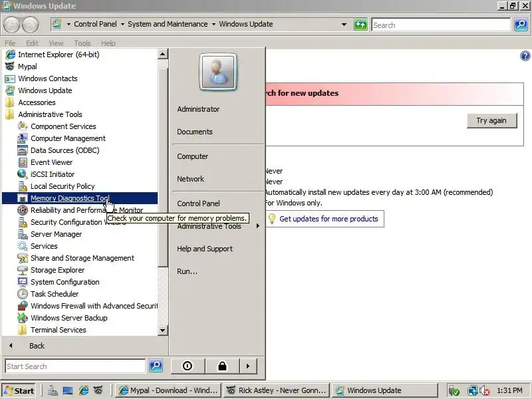Open Reliability and Performance Monitor icon
The image size is (532, 399).
click(23, 210)
